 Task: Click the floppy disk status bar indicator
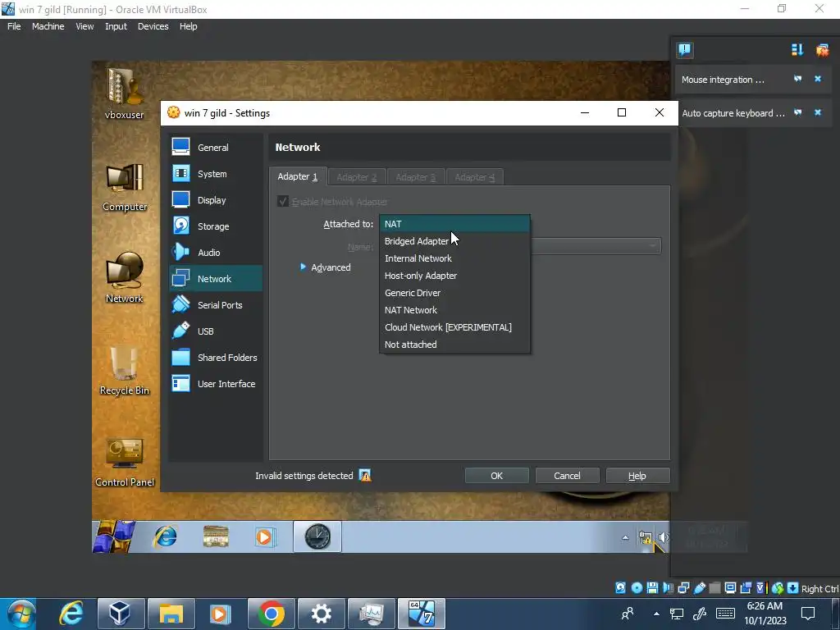pos(652,588)
